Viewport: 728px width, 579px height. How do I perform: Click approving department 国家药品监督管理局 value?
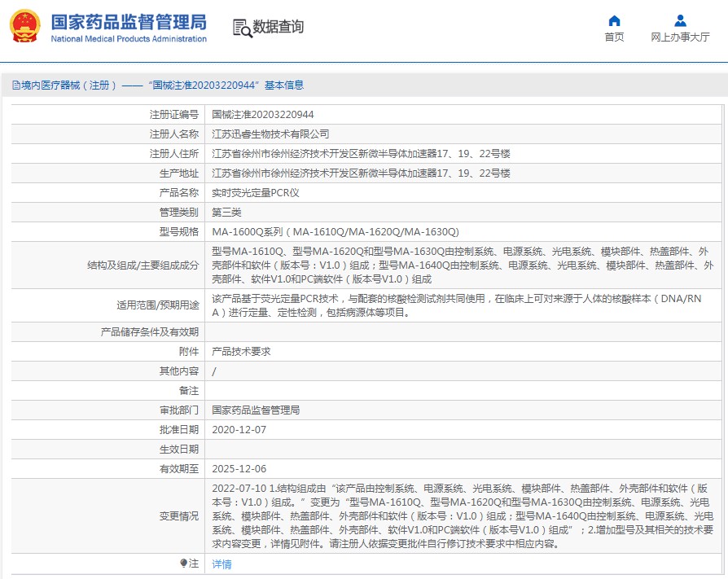pos(256,410)
